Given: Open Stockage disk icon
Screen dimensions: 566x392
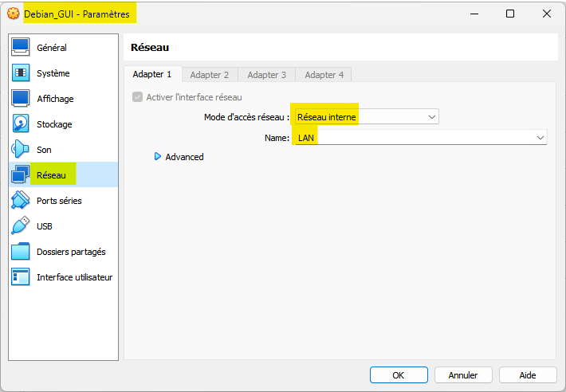Looking at the screenshot, I should (21, 124).
